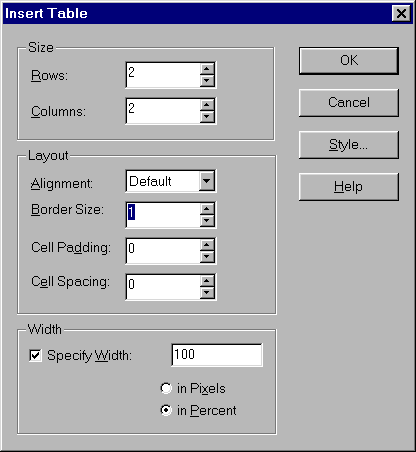Open the Style options
Image resolution: width=416 pixels, height=452 pixels.
pos(349,145)
